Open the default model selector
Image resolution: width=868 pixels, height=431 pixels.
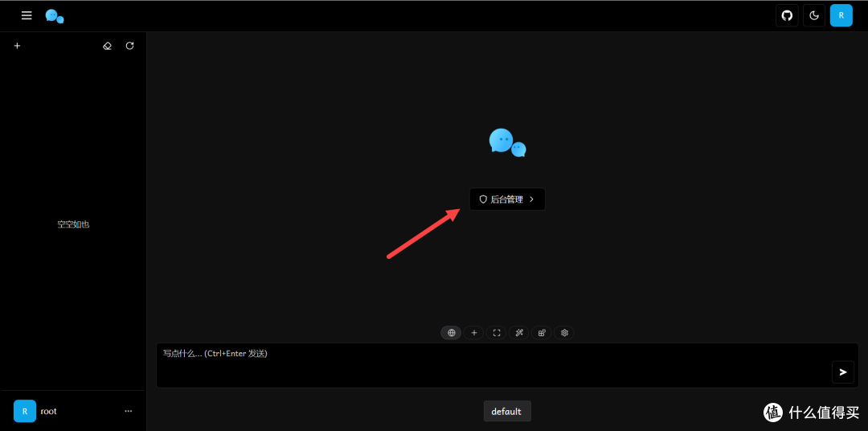tap(507, 411)
